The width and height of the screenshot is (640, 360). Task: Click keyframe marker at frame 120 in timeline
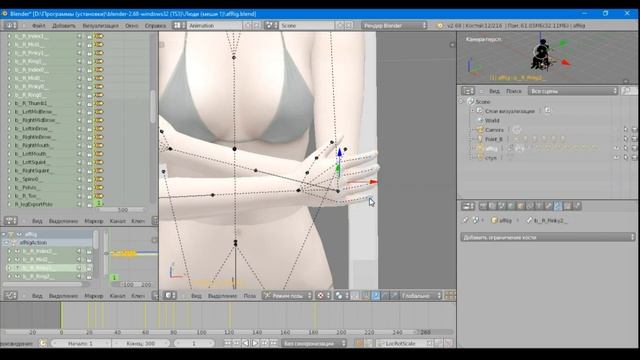[230, 316]
